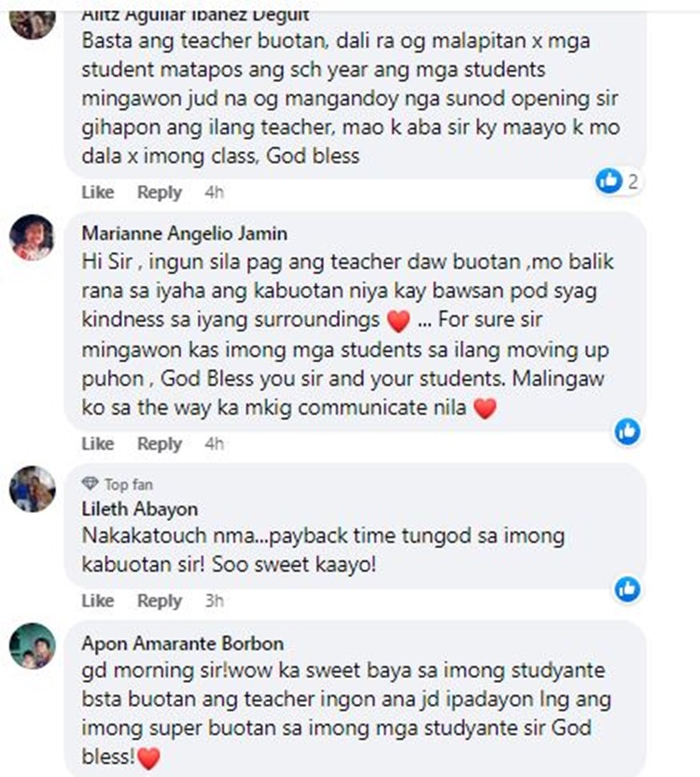Viewport: 700px width, 777px height.
Task: Click like reaction icon on Marianne's comment
Action: [627, 431]
